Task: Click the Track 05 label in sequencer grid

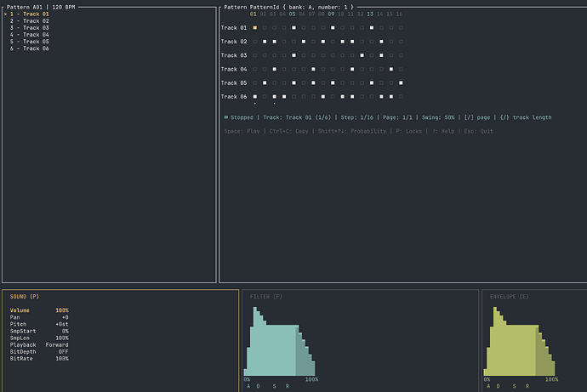Action: click(x=234, y=82)
